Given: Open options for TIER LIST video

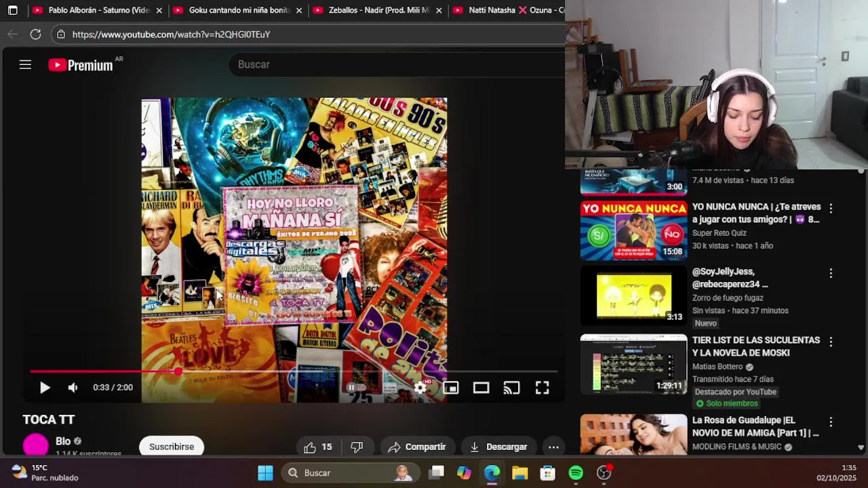Looking at the screenshot, I should 831,342.
